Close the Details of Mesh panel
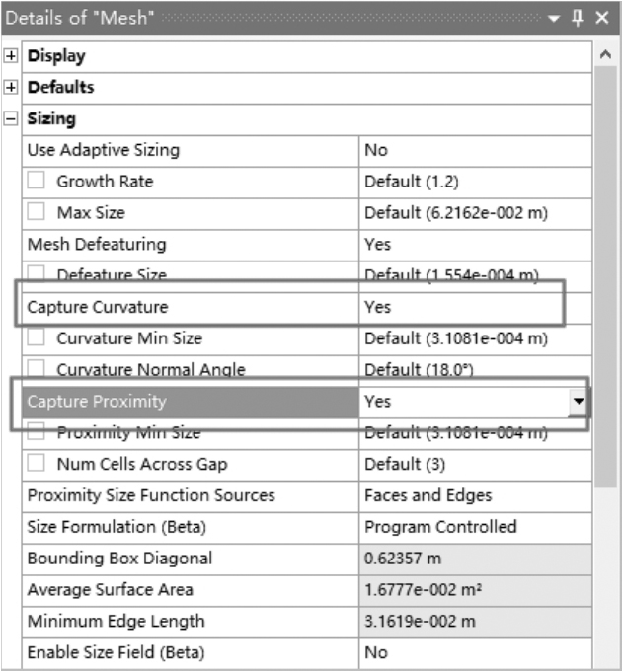The width and height of the screenshot is (623, 672). pyautogui.click(x=602, y=19)
